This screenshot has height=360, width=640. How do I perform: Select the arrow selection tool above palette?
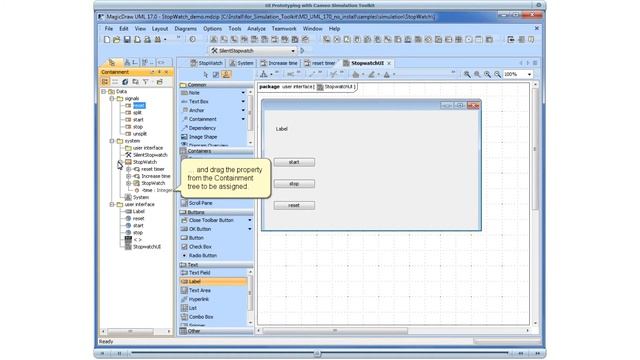[x=205, y=74]
